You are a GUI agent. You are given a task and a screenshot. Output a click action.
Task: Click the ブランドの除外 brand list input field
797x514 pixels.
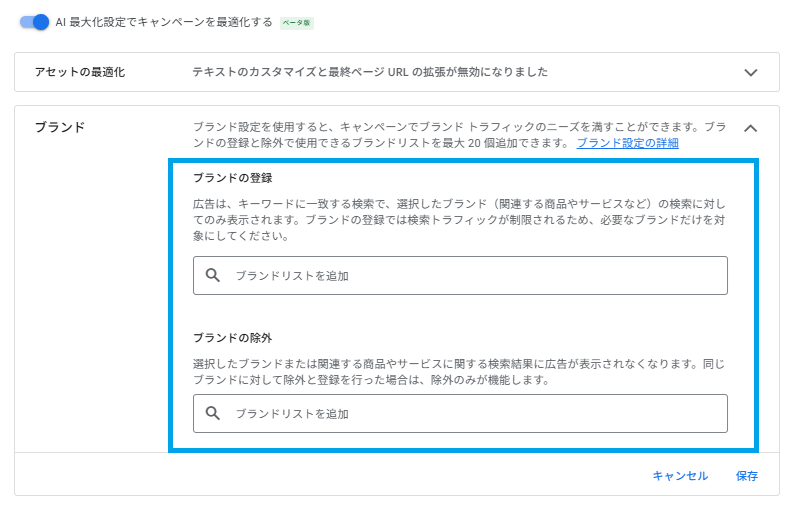click(x=460, y=413)
